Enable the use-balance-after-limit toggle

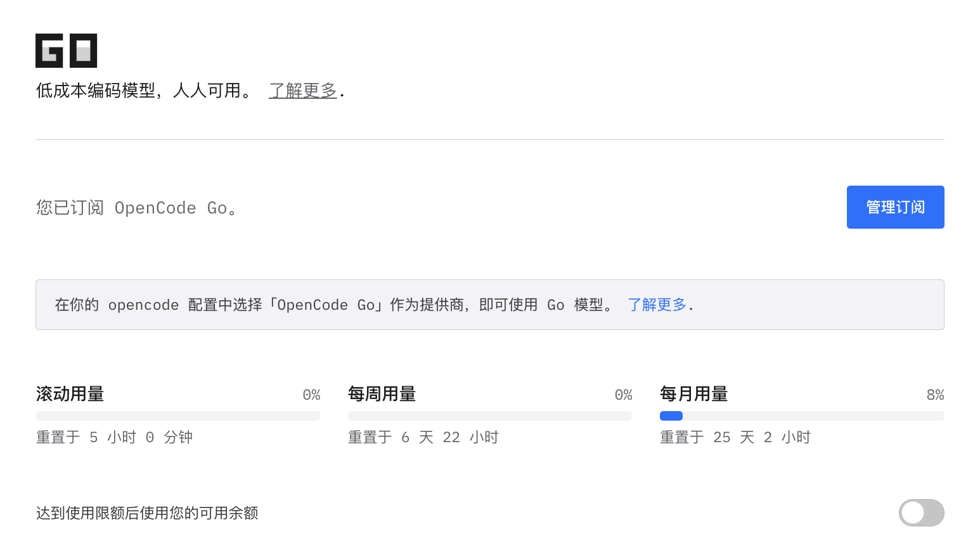(x=921, y=512)
